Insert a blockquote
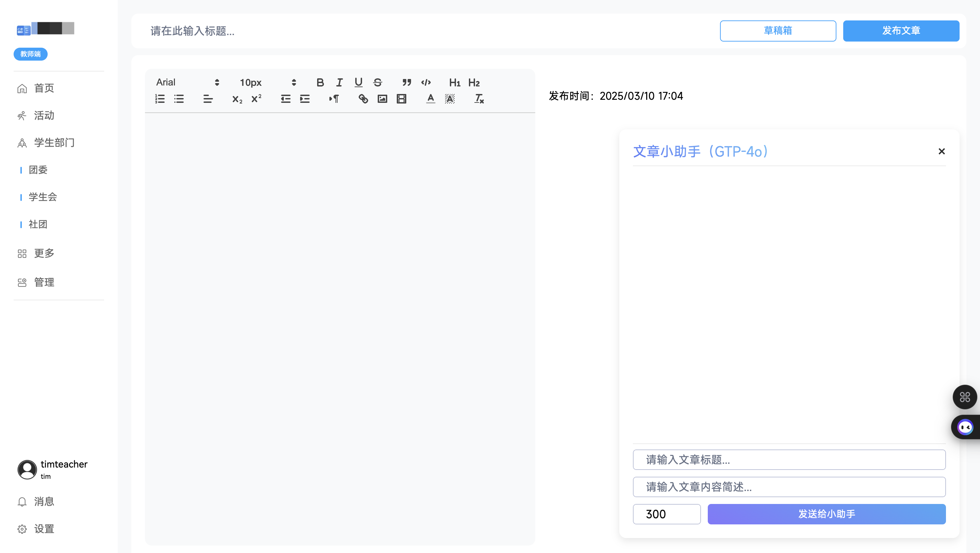 407,82
